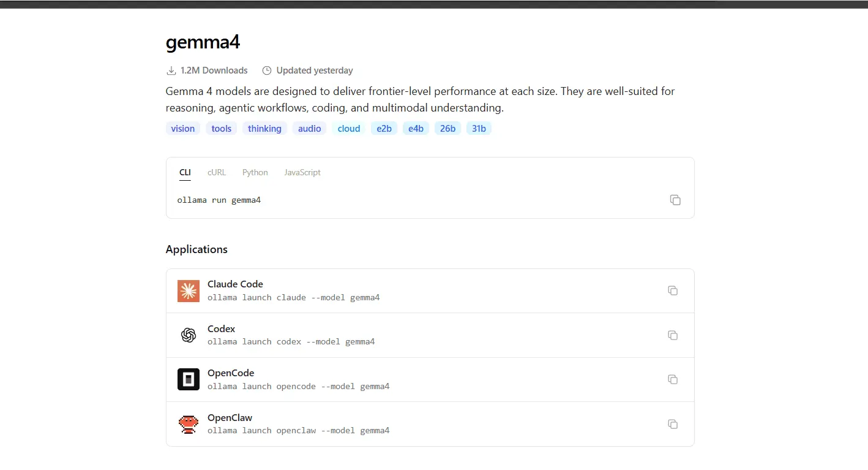Switch to the Python tab
This screenshot has width=868, height=470.
[255, 172]
